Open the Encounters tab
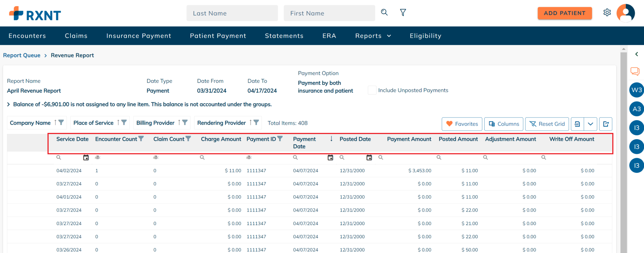This screenshot has height=253, width=644. click(27, 36)
